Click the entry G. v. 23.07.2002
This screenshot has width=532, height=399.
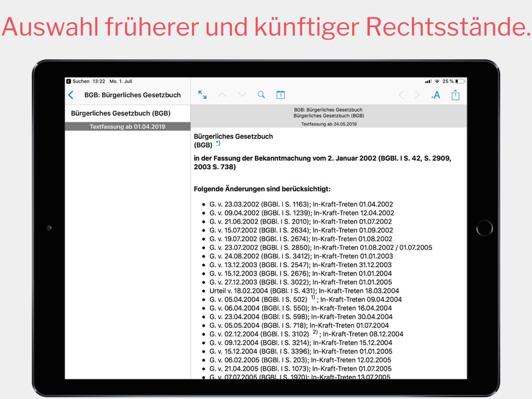coord(321,248)
